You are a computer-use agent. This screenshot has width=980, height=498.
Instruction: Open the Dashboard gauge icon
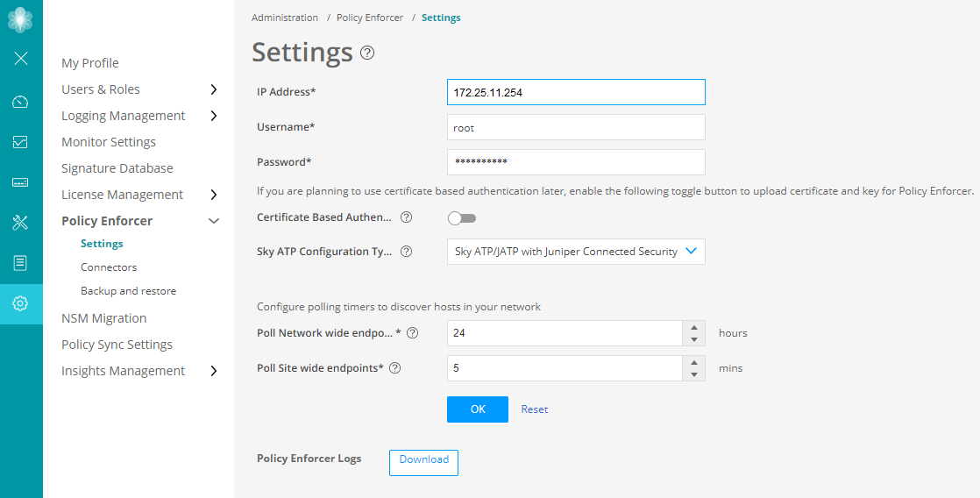[21, 102]
